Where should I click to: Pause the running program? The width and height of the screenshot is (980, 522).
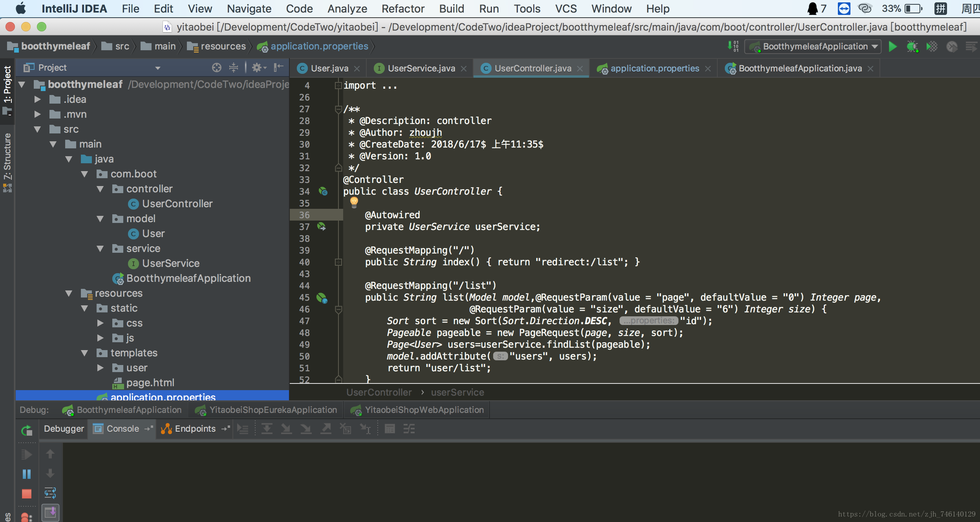click(x=27, y=474)
